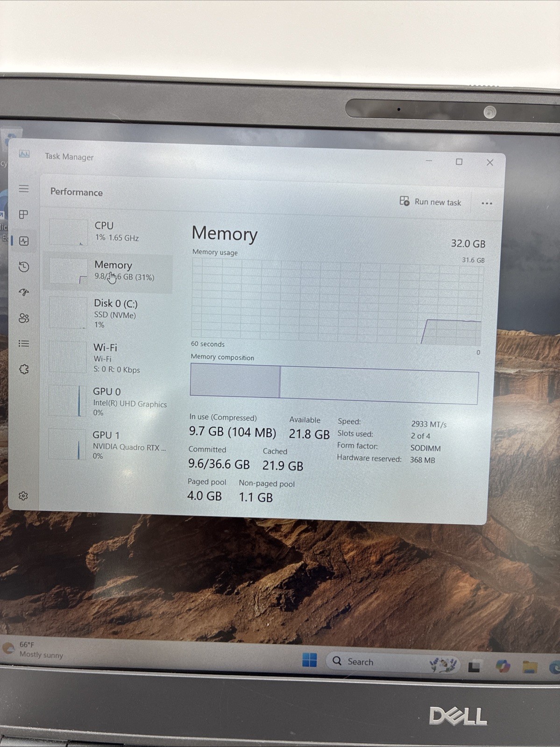This screenshot has width=560, height=747.
Task: Open the Windows Start button
Action: coord(309,660)
